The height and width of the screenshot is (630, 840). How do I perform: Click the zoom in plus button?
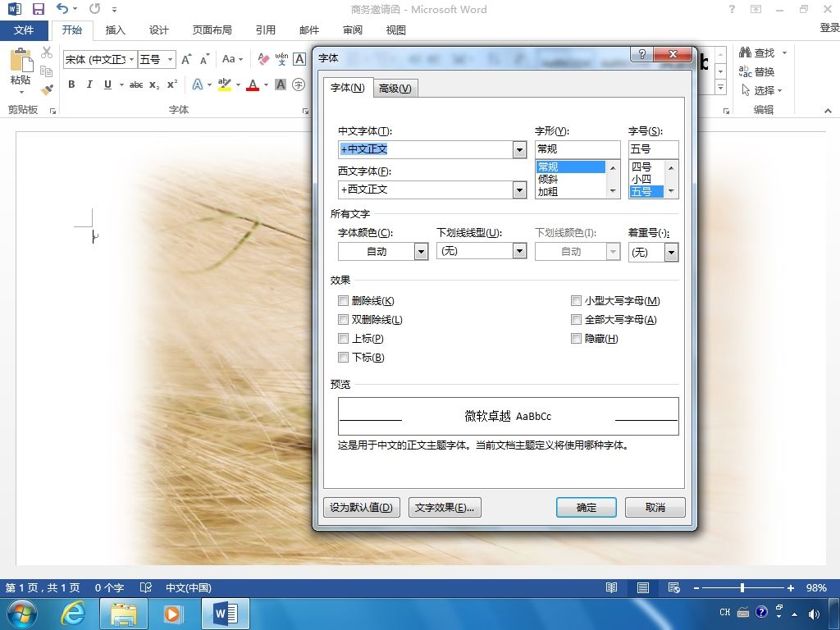click(x=790, y=587)
